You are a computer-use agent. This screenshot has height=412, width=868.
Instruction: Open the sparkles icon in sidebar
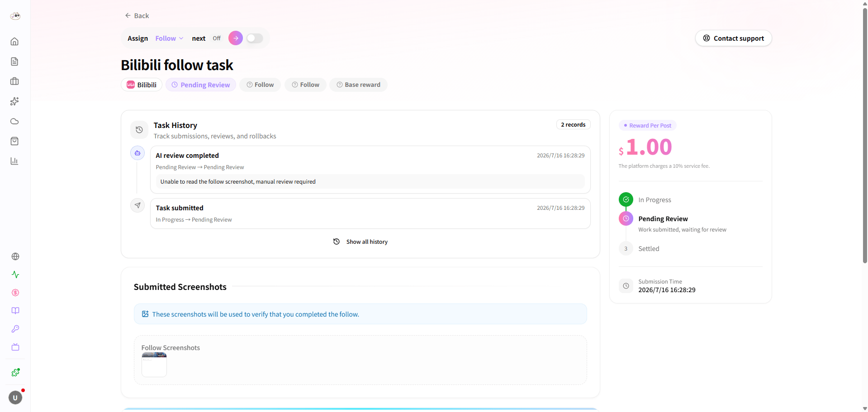point(14,101)
